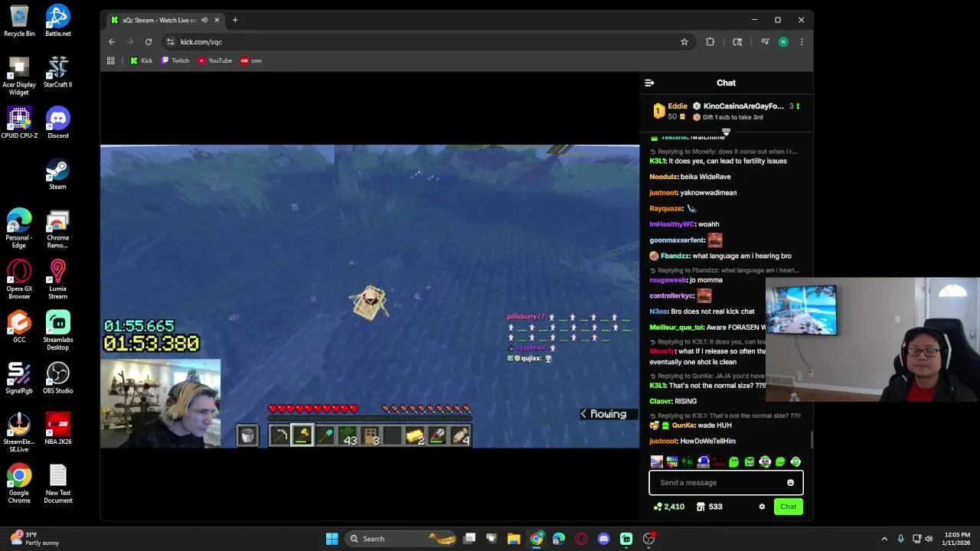Click the Send a message input field
980x551 pixels.
pyautogui.click(x=726, y=483)
